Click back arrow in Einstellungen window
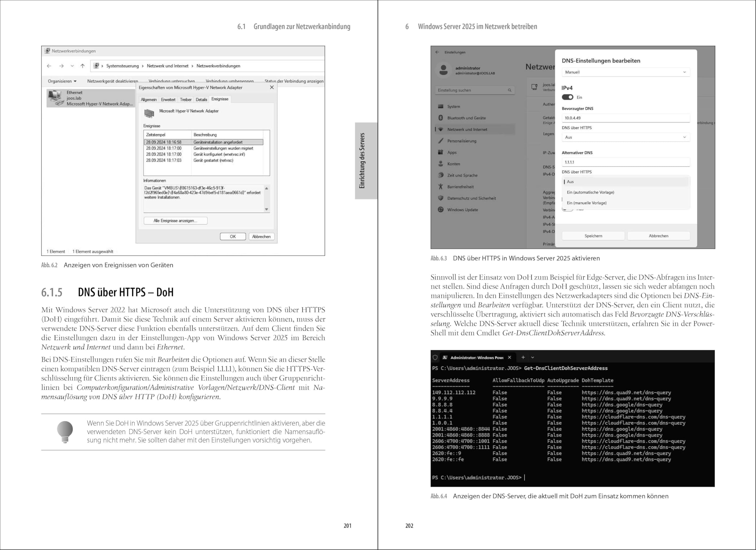The image size is (756, 550). tap(437, 52)
